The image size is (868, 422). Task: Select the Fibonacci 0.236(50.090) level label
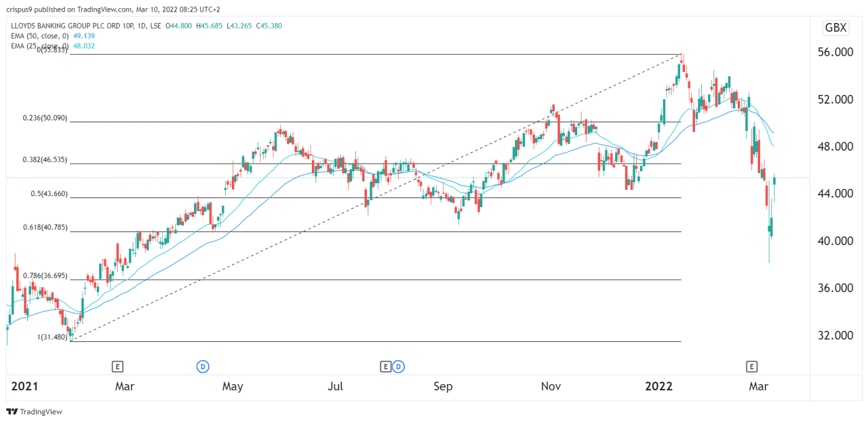[x=45, y=118]
